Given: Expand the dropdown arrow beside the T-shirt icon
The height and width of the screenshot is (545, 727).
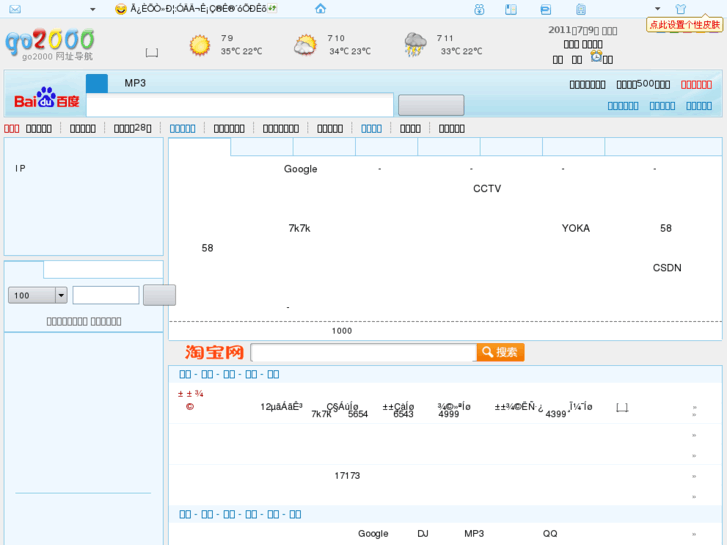Looking at the screenshot, I should pyautogui.click(x=657, y=9).
